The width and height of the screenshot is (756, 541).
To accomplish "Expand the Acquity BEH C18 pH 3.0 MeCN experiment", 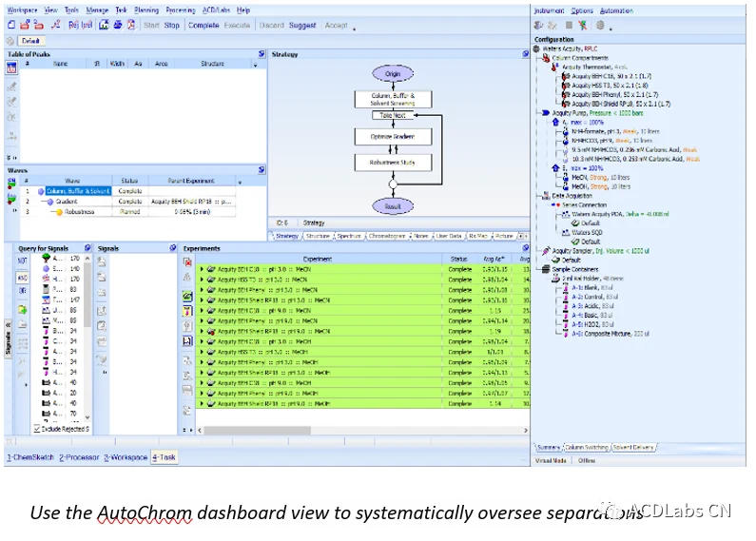I will 202,269.
